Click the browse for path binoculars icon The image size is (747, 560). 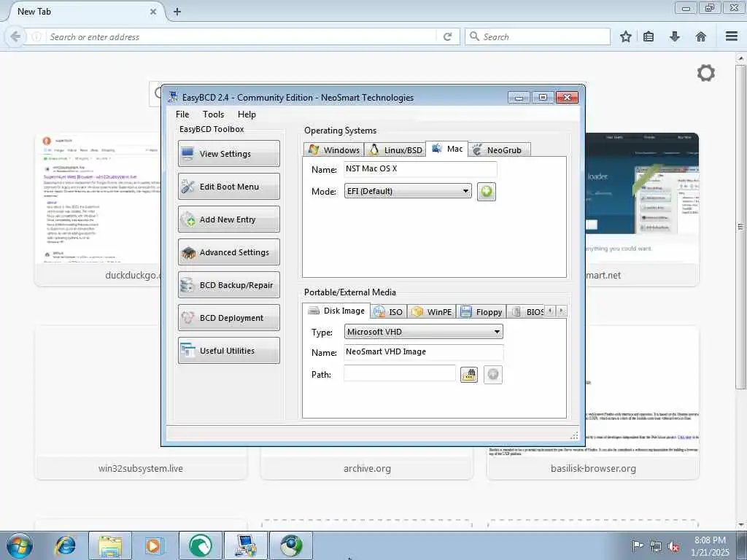point(469,375)
